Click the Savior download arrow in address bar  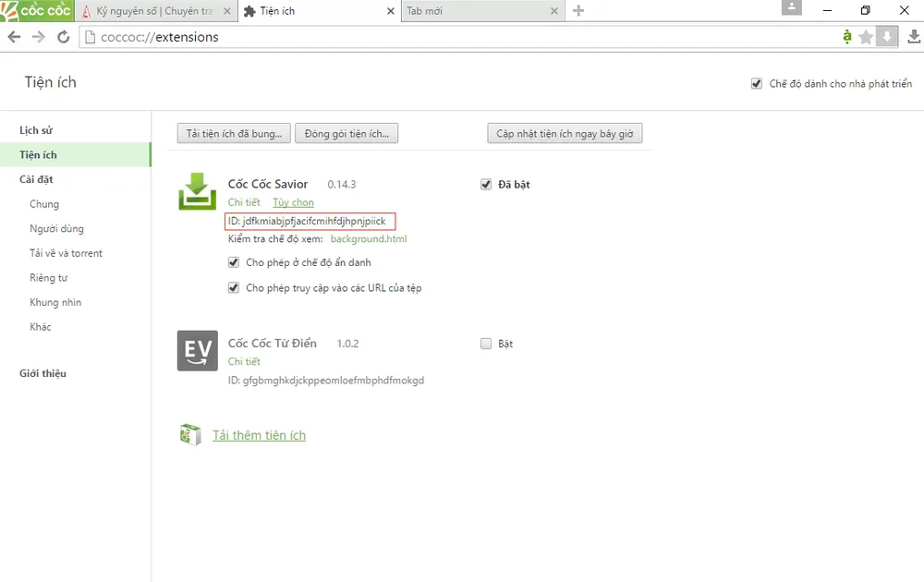(x=886, y=37)
